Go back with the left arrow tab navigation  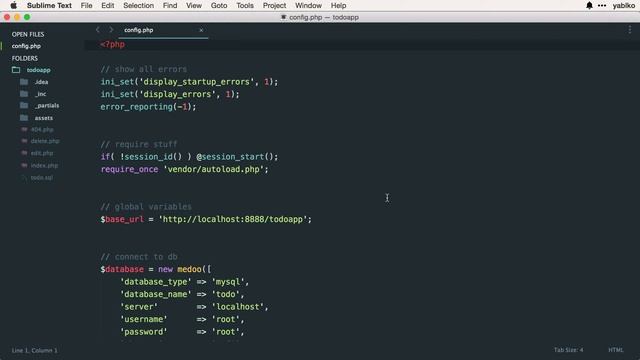(x=98, y=30)
